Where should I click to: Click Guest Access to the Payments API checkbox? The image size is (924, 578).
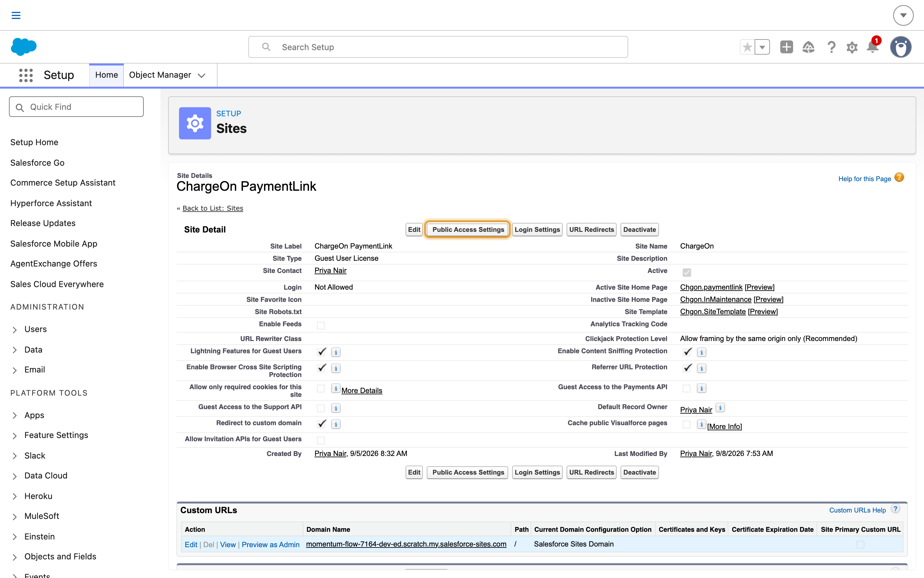[687, 389]
